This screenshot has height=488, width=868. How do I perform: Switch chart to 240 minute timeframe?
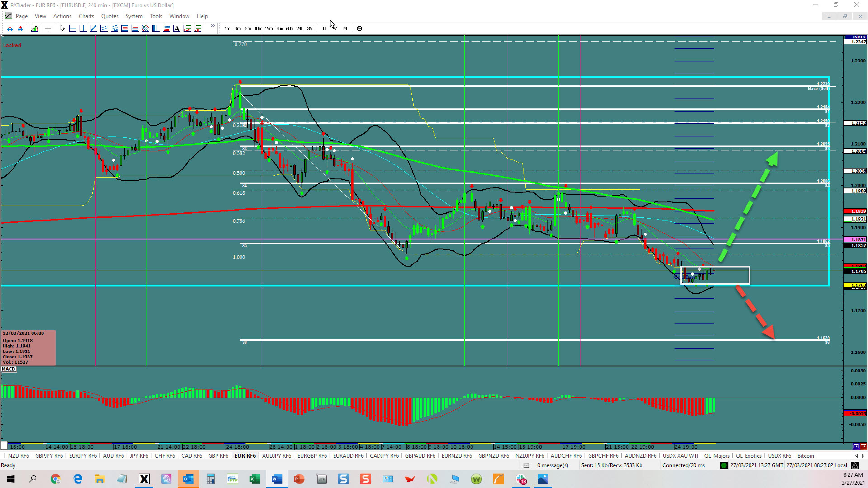tap(300, 29)
